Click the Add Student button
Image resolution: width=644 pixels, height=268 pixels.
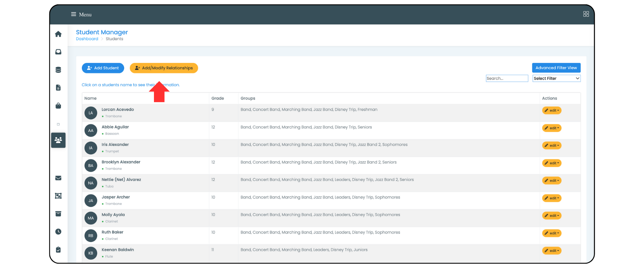pos(103,68)
